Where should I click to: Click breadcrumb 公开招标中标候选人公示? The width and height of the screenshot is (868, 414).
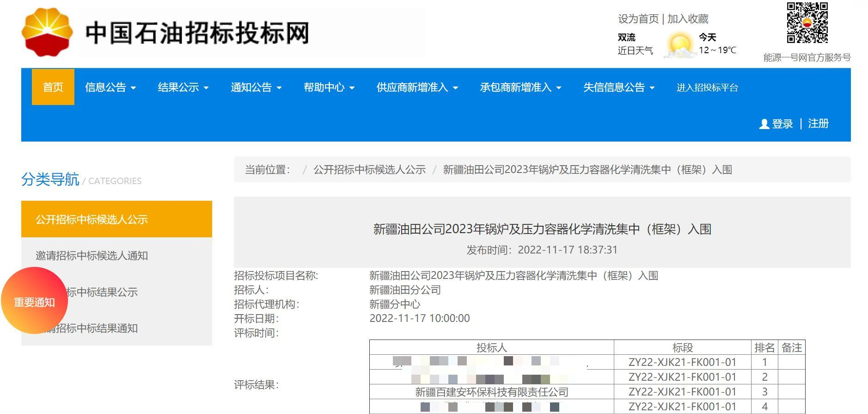pos(370,170)
